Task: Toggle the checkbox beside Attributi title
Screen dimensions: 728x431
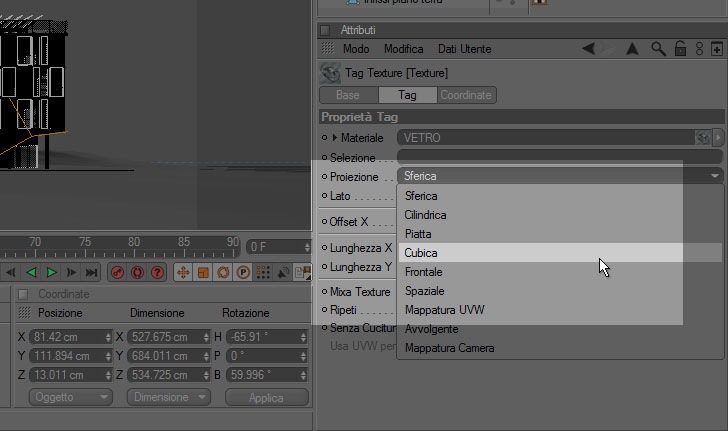Action: 325,30
